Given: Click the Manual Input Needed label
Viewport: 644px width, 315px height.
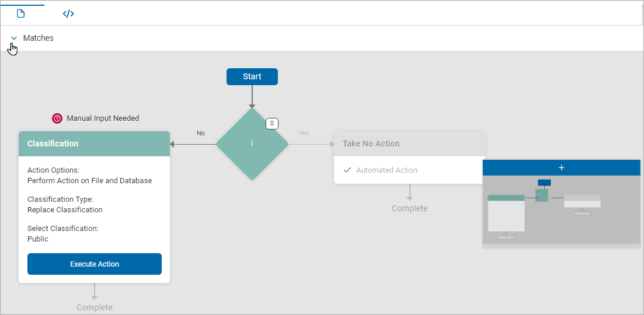Looking at the screenshot, I should [103, 118].
